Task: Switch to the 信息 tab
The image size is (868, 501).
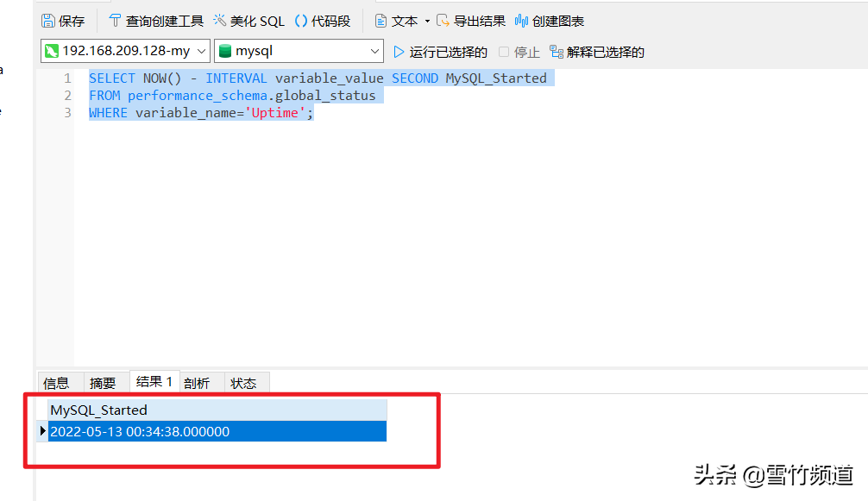Action: pos(56,383)
